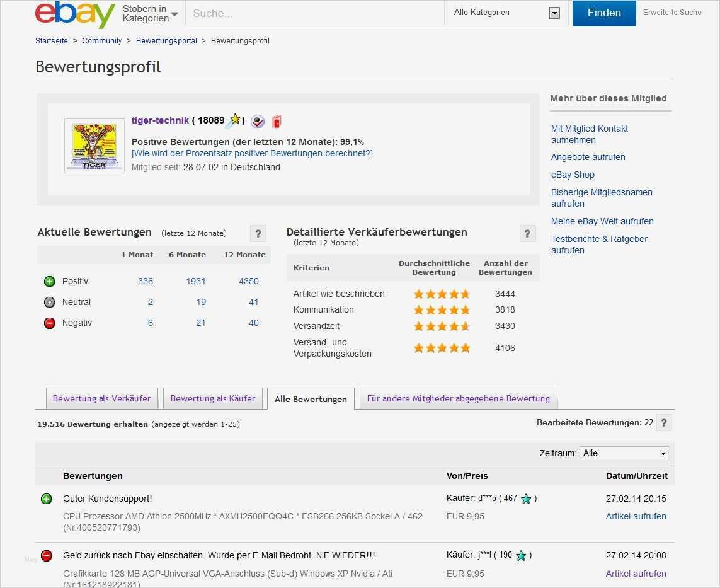Click Artikel aufrufen for 20:08 review
This screenshot has height=588, width=720.
pos(636,574)
